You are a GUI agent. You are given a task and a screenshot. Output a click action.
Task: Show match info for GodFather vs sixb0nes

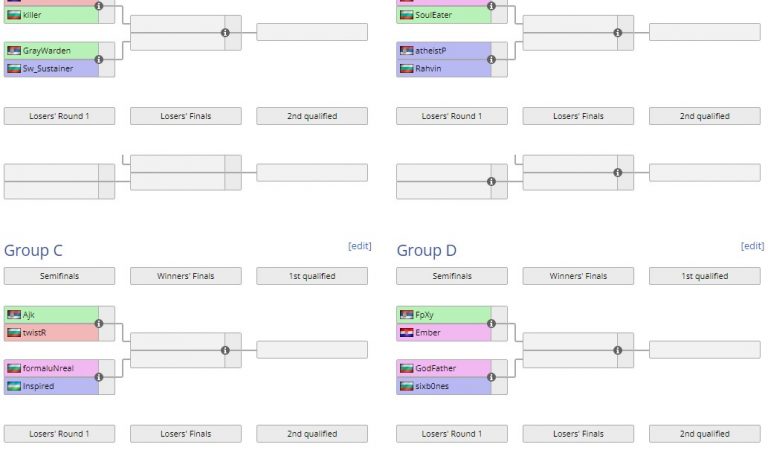pyautogui.click(x=491, y=377)
